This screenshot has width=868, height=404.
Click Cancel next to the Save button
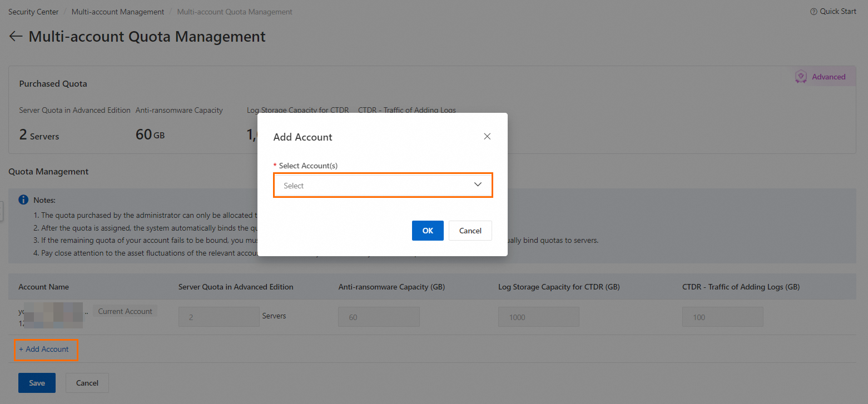pyautogui.click(x=87, y=383)
